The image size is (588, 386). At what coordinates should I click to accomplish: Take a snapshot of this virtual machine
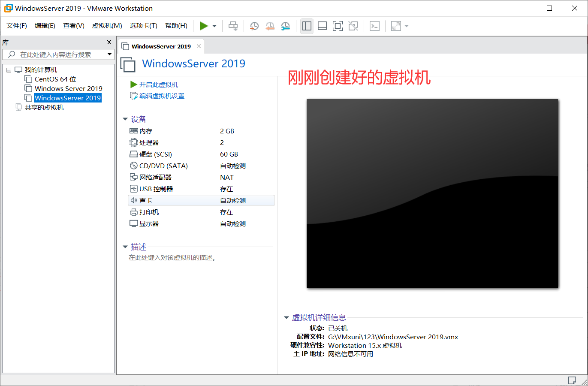254,26
